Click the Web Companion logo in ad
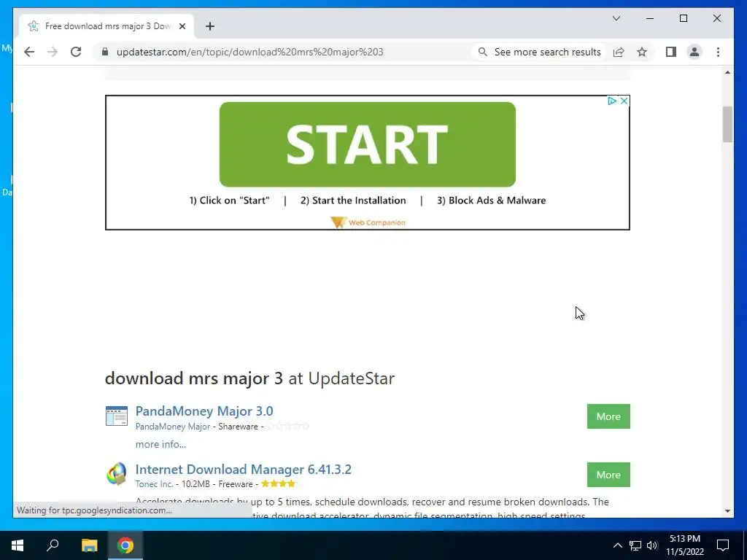This screenshot has height=560, width=747. 368,222
